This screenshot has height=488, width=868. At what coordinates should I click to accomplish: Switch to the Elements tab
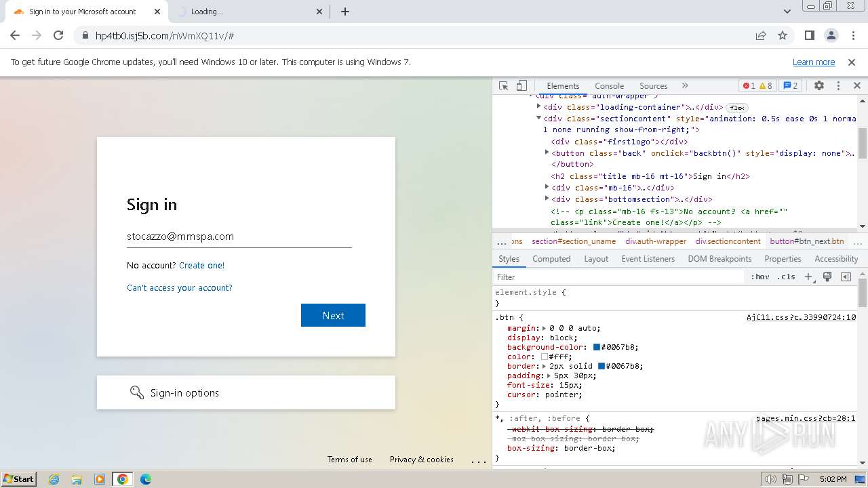coord(563,86)
